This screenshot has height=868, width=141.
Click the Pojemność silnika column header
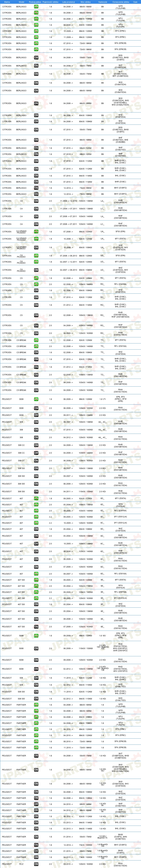click(50, 2)
